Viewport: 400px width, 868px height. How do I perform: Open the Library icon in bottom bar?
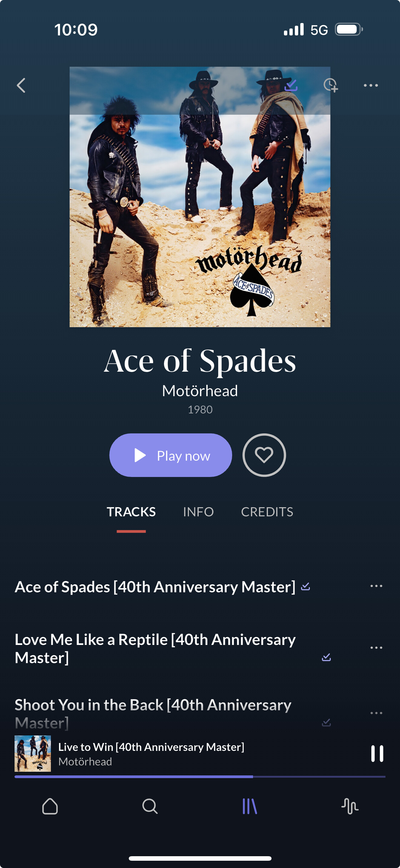coord(250,806)
